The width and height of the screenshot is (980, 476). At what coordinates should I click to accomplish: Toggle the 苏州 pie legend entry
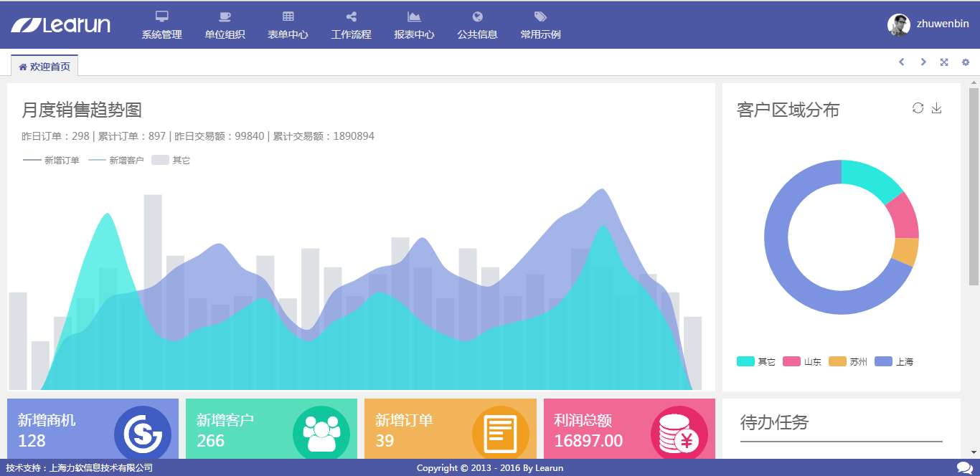848,362
